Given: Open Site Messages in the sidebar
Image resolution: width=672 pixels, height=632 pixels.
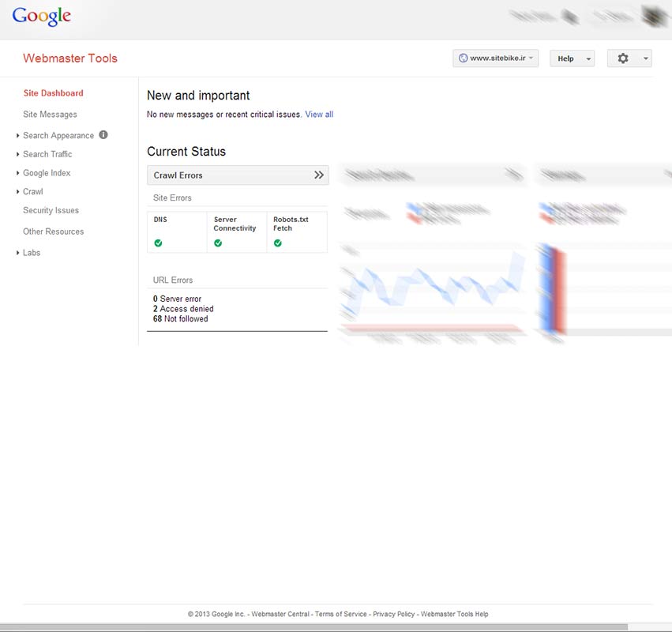Looking at the screenshot, I should 50,115.
